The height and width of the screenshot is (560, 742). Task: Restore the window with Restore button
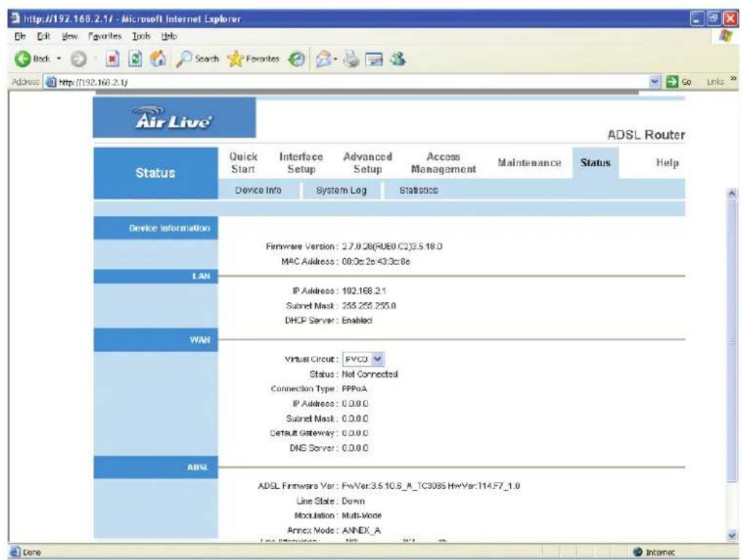pos(713,18)
